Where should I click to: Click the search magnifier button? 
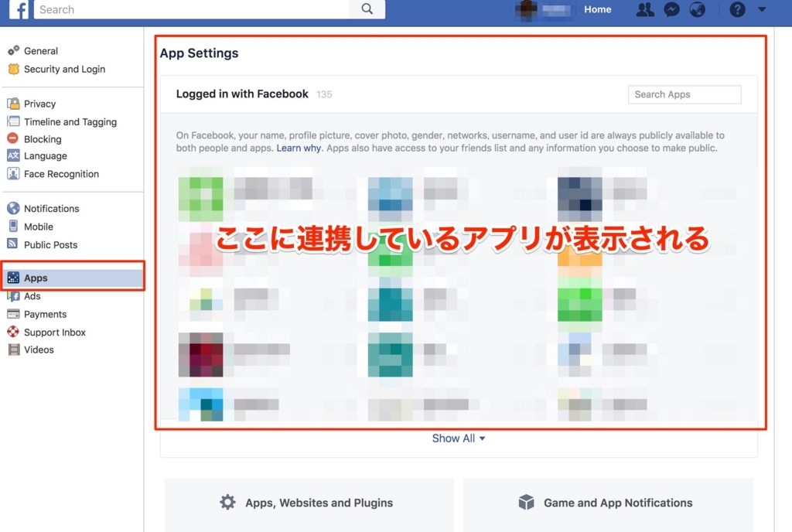coord(367,9)
